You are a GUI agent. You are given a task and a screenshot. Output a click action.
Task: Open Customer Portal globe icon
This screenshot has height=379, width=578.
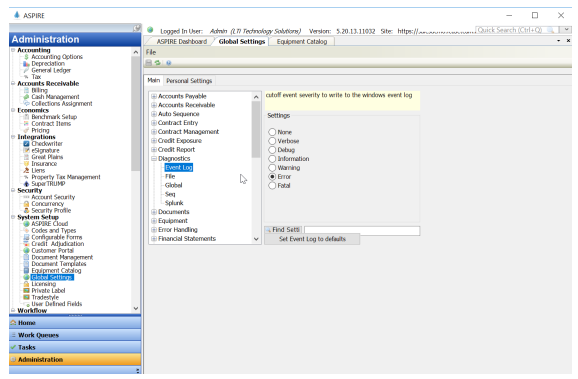point(26,251)
